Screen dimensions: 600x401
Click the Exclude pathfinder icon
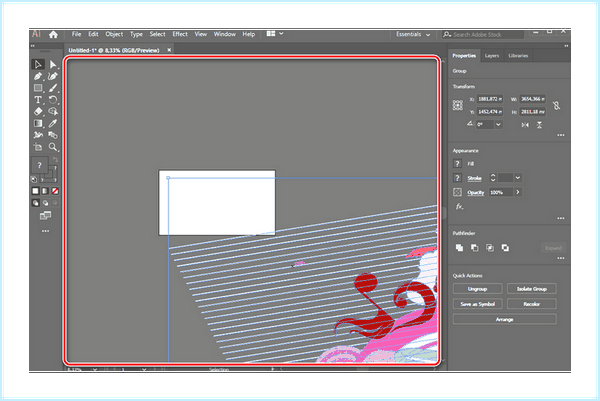click(x=505, y=248)
